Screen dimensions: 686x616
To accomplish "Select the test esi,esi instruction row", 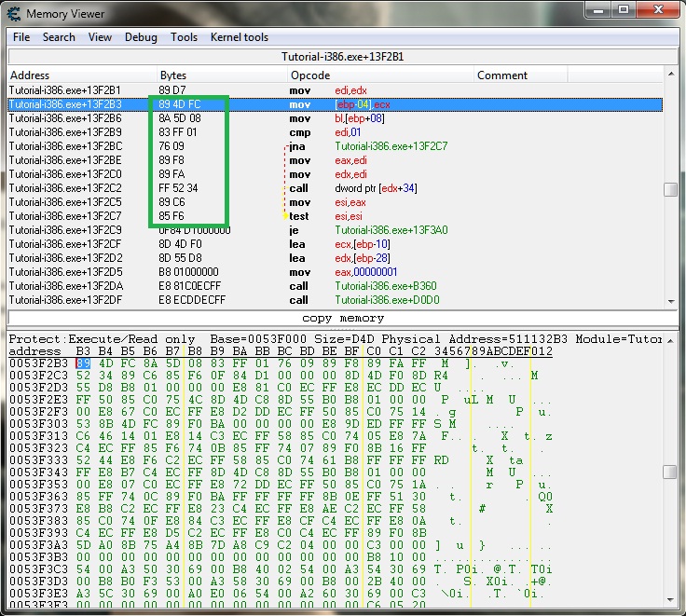I will pos(336,216).
